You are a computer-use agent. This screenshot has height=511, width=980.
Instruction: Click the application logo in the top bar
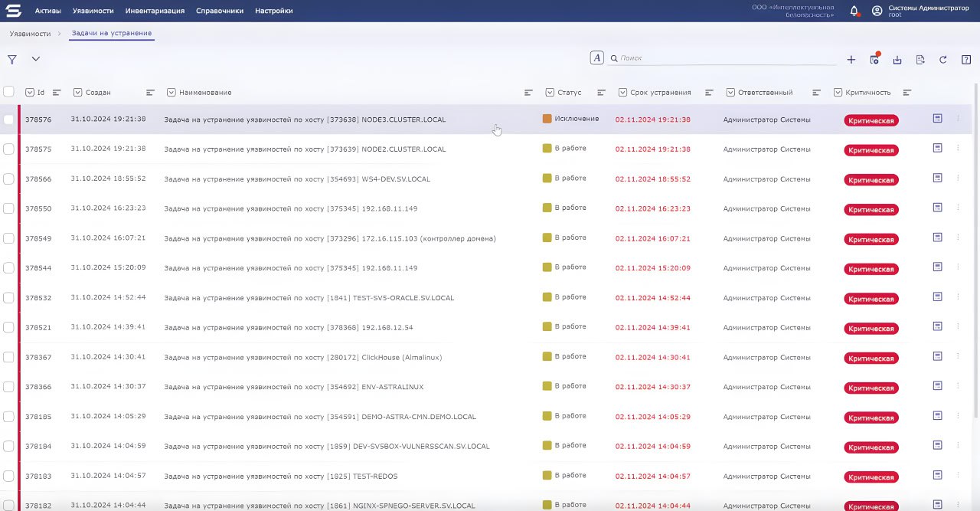click(x=14, y=11)
